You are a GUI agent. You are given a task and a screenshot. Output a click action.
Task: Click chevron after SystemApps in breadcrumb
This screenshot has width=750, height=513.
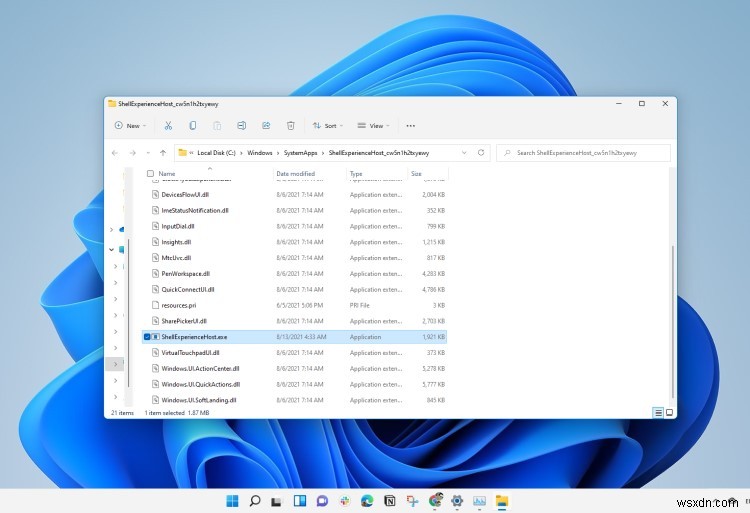point(323,153)
